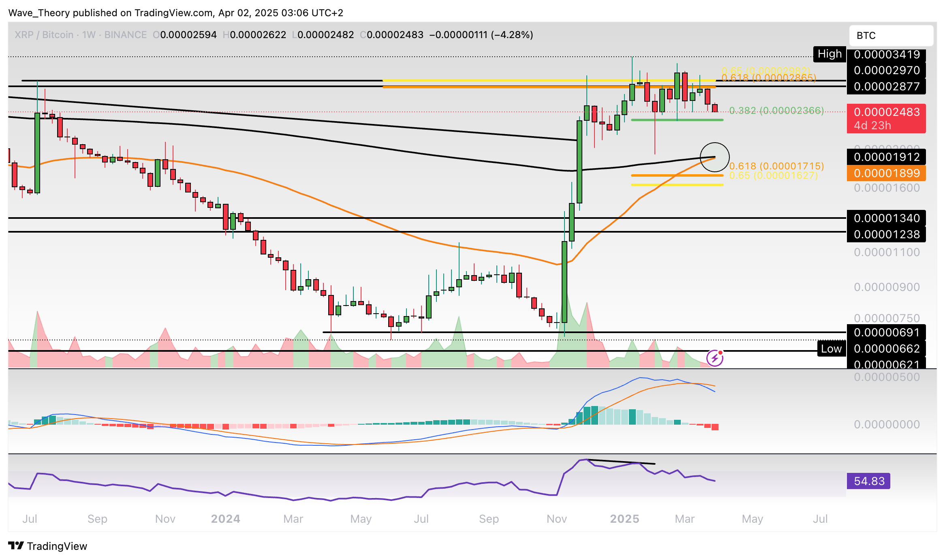Click the red MACD histogram's last bar
This screenshot has height=560, width=945.
[715, 427]
